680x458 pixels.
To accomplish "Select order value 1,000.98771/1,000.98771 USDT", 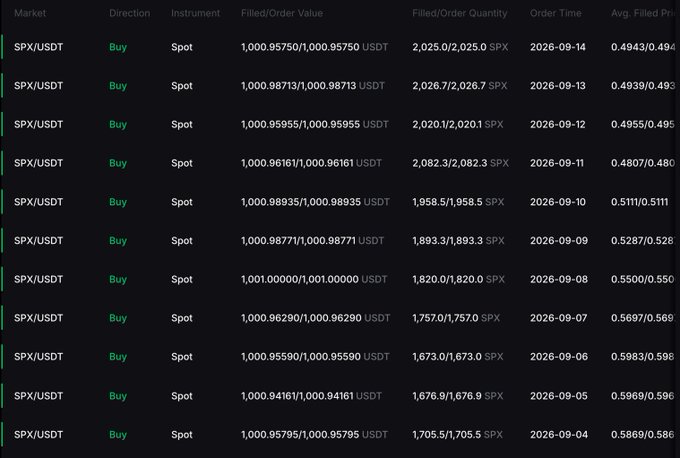I will (312, 240).
